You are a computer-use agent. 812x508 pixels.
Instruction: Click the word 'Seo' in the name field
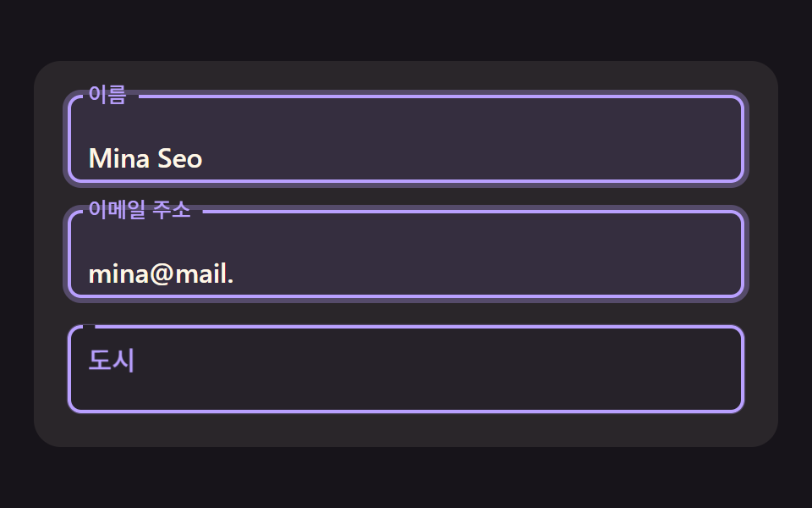pos(179,158)
